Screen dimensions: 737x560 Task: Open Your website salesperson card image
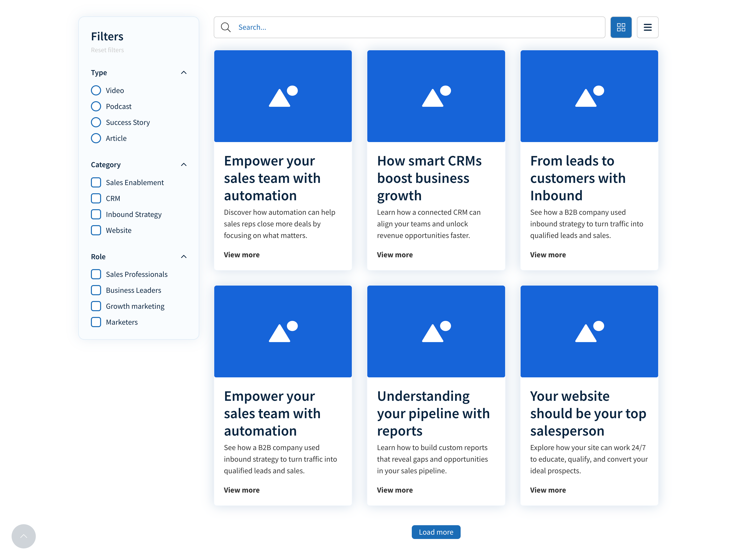(589, 331)
